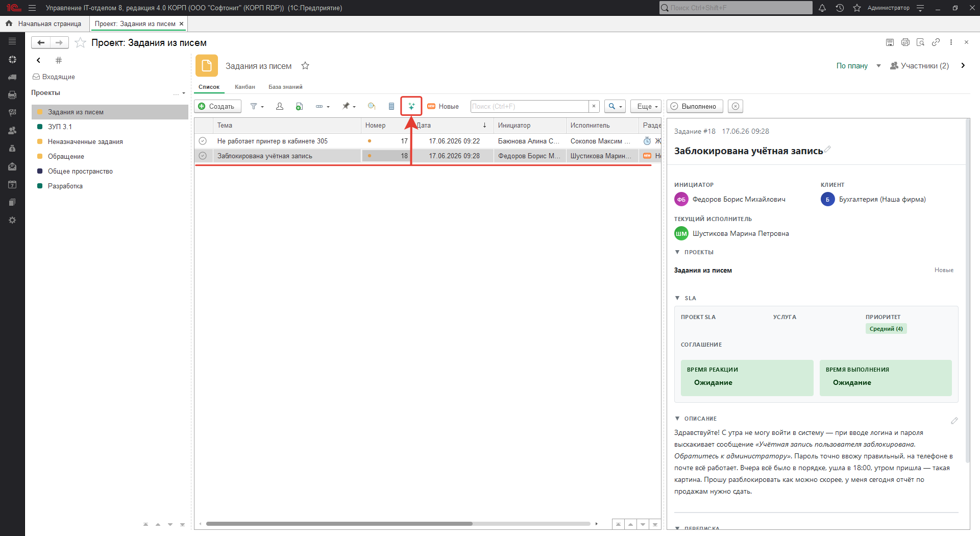Open Входящие inbox link
The width and height of the screenshot is (980, 536).
tap(54, 77)
